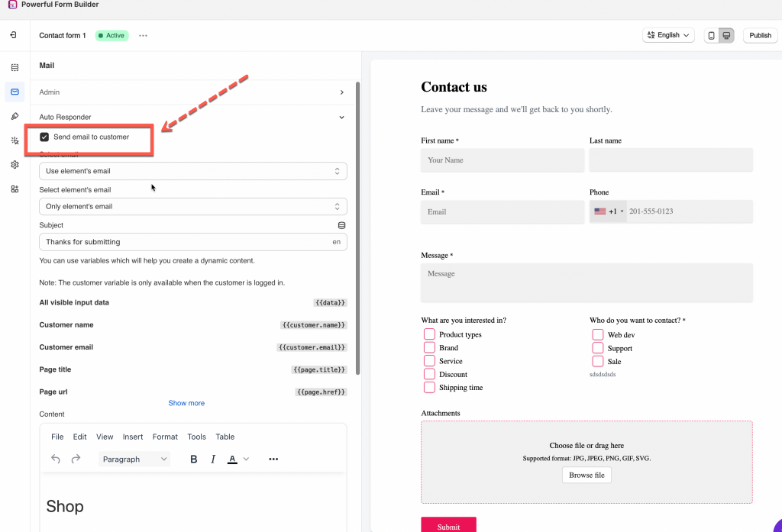Open the English language dropdown

(x=668, y=35)
